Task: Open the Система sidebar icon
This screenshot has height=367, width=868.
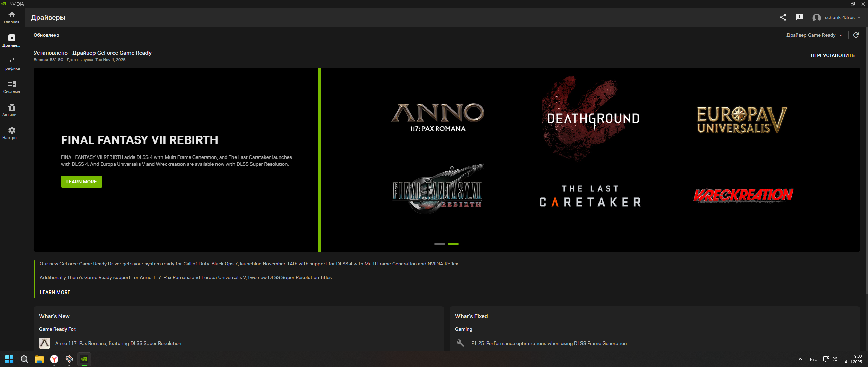Action: click(x=12, y=87)
